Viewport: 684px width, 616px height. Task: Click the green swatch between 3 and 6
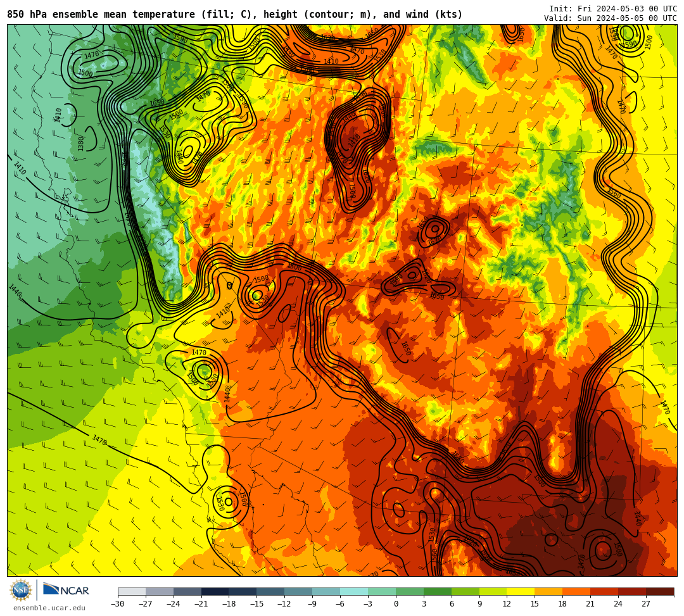438,591
